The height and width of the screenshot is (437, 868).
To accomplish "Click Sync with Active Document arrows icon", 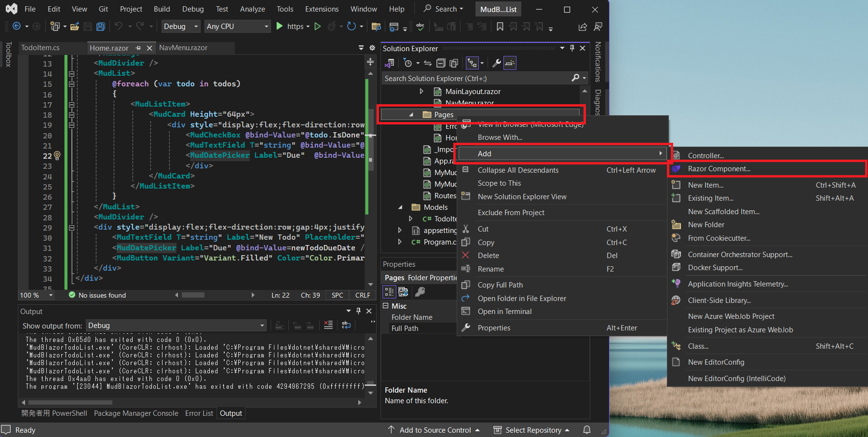I will pyautogui.click(x=428, y=63).
